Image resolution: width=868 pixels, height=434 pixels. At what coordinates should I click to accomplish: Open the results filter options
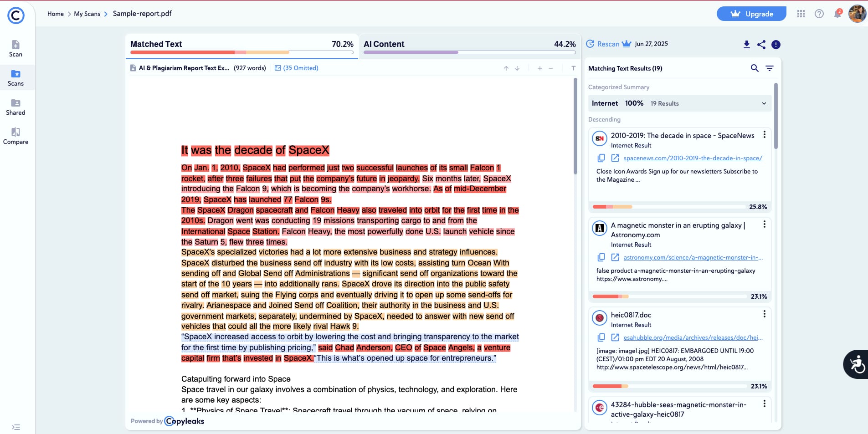click(x=770, y=68)
